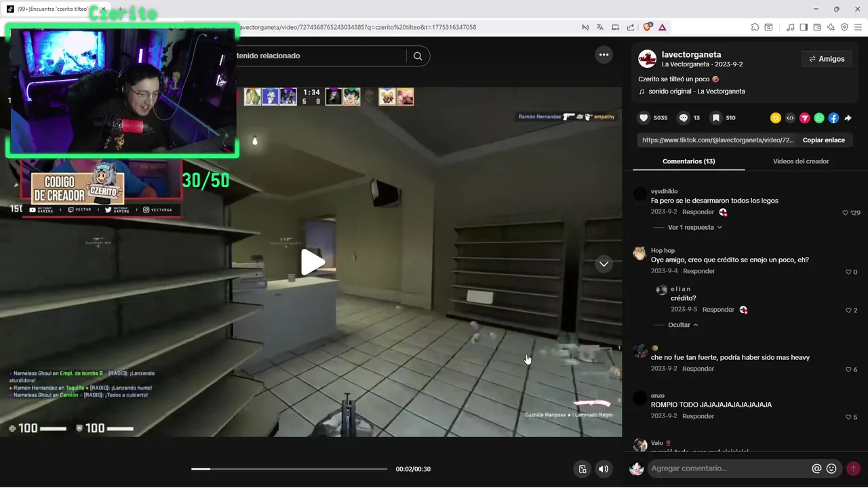The height and width of the screenshot is (488, 868).
Task: Click the search magnifier icon
Action: (418, 56)
